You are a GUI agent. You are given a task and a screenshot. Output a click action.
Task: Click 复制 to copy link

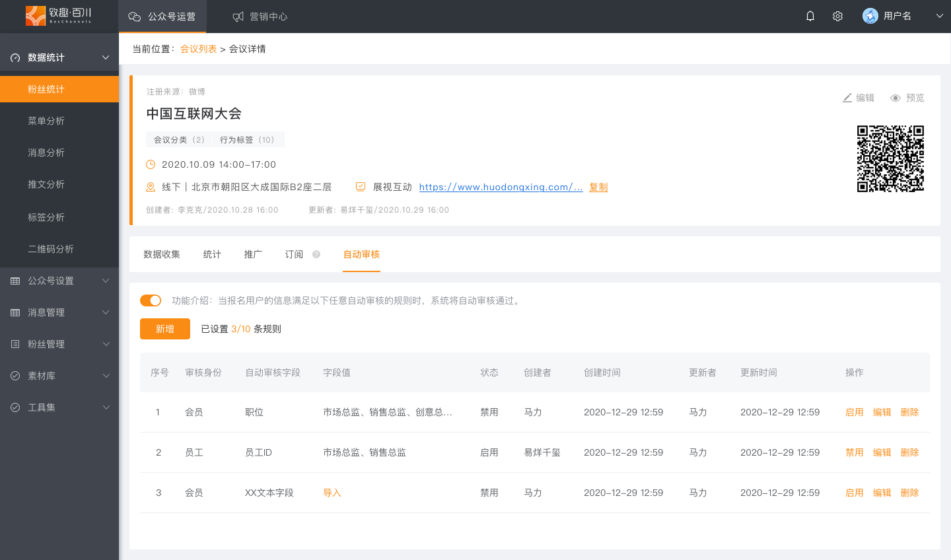click(598, 187)
